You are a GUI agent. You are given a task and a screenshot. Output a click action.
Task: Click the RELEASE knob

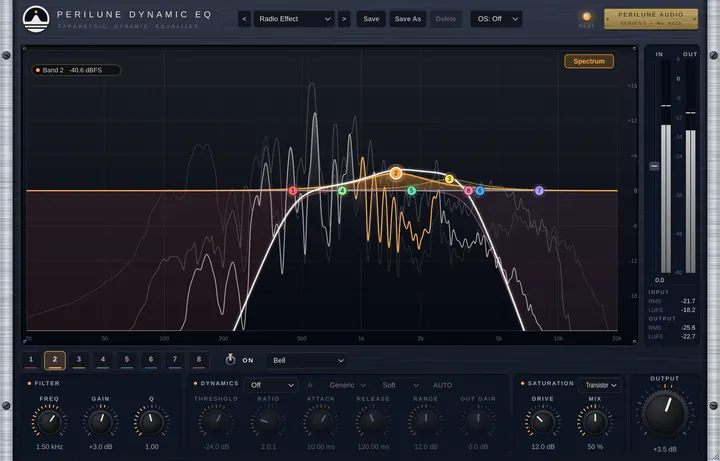click(x=373, y=422)
